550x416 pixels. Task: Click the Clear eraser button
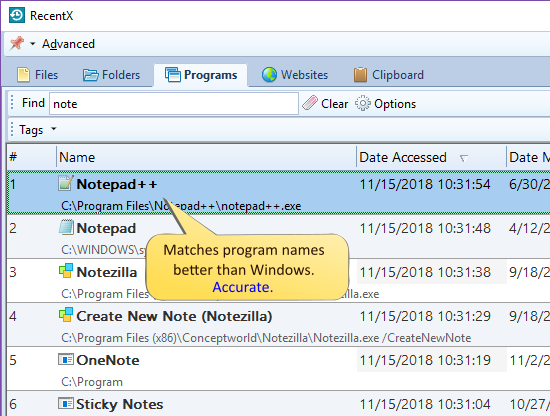(x=325, y=103)
